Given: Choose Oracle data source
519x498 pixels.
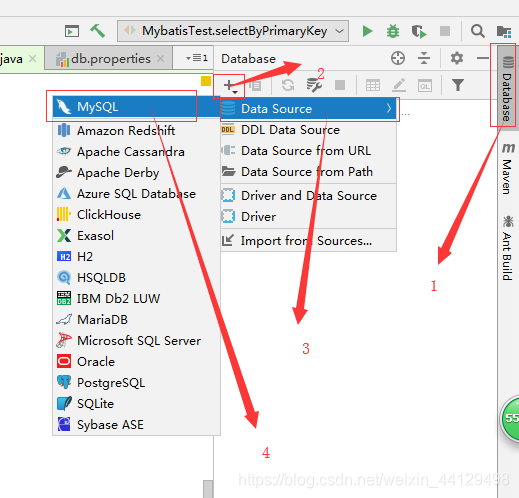Looking at the screenshot, I should pyautogui.click(x=136, y=362).
